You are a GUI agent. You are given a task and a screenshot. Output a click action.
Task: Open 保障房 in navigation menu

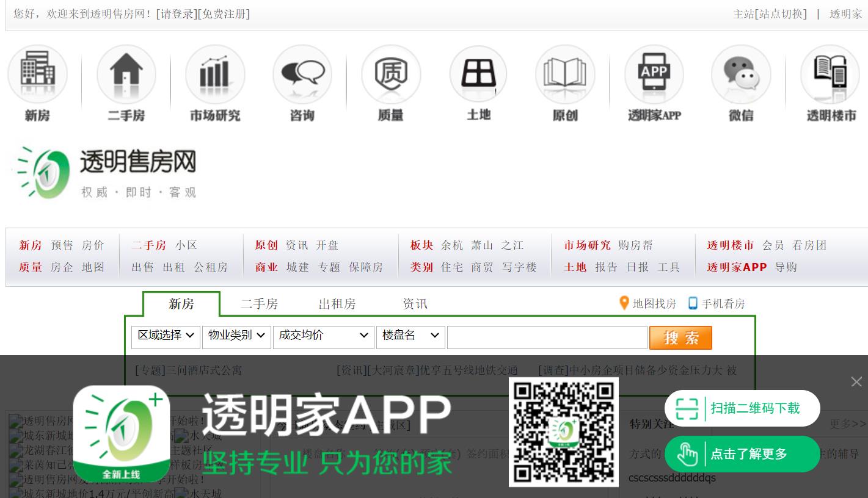tap(366, 267)
